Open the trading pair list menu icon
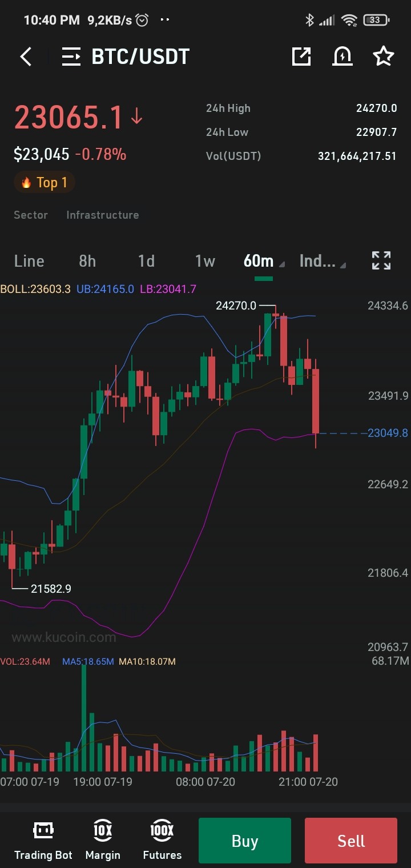 click(x=71, y=57)
